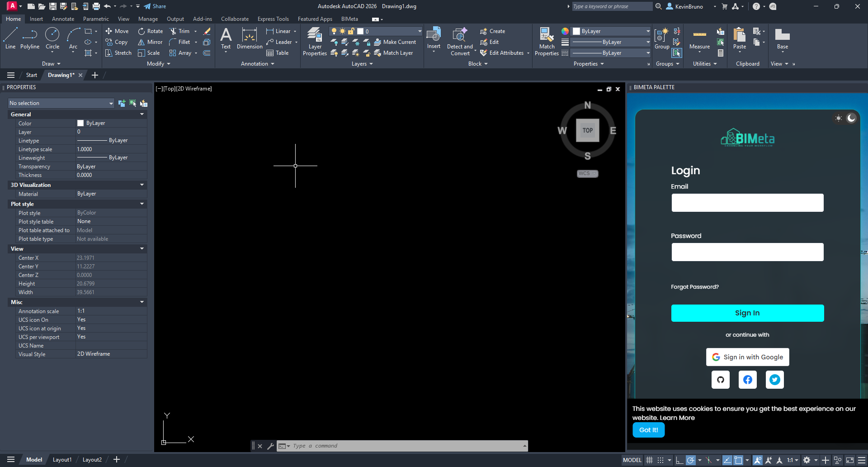Click the Sign In button
Image resolution: width=868 pixels, height=467 pixels.
tap(747, 313)
